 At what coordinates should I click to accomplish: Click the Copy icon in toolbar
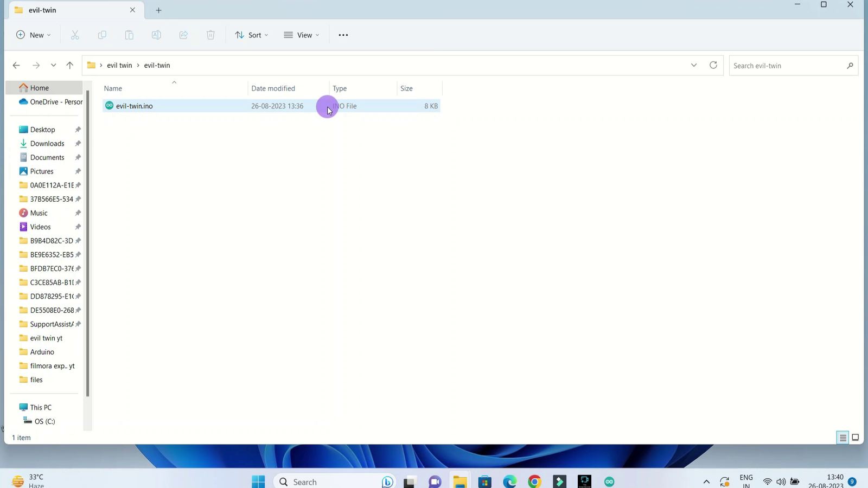coord(102,35)
